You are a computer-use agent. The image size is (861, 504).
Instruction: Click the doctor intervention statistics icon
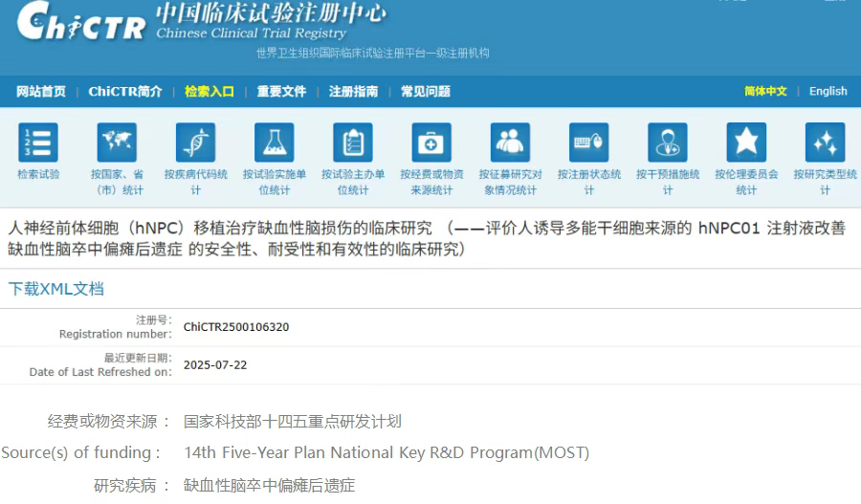[x=667, y=142]
